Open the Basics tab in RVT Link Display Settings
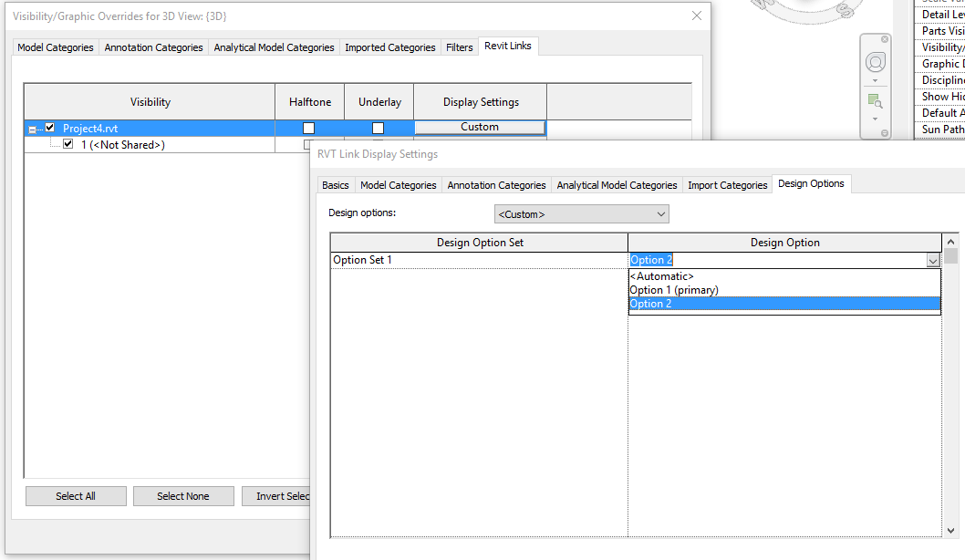Screen dimensions: 965x560 click(x=335, y=184)
